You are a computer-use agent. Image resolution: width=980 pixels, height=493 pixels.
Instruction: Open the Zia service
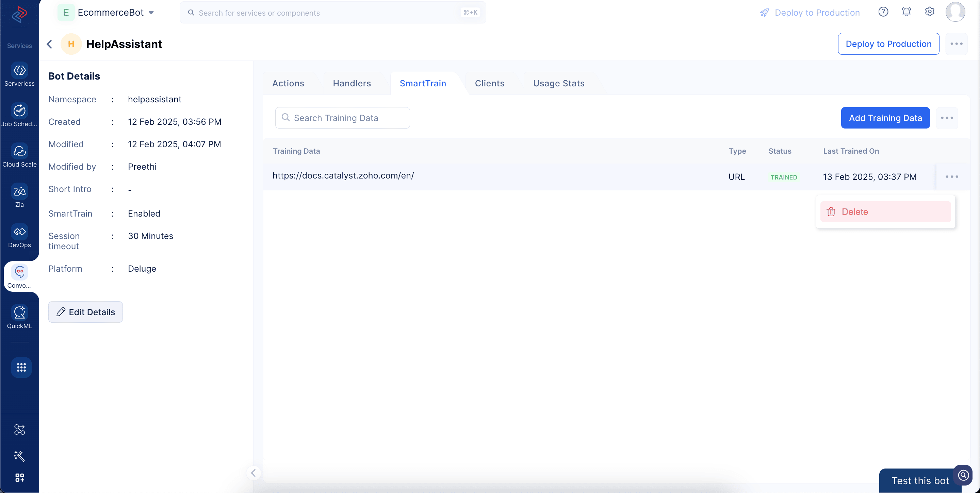click(19, 196)
